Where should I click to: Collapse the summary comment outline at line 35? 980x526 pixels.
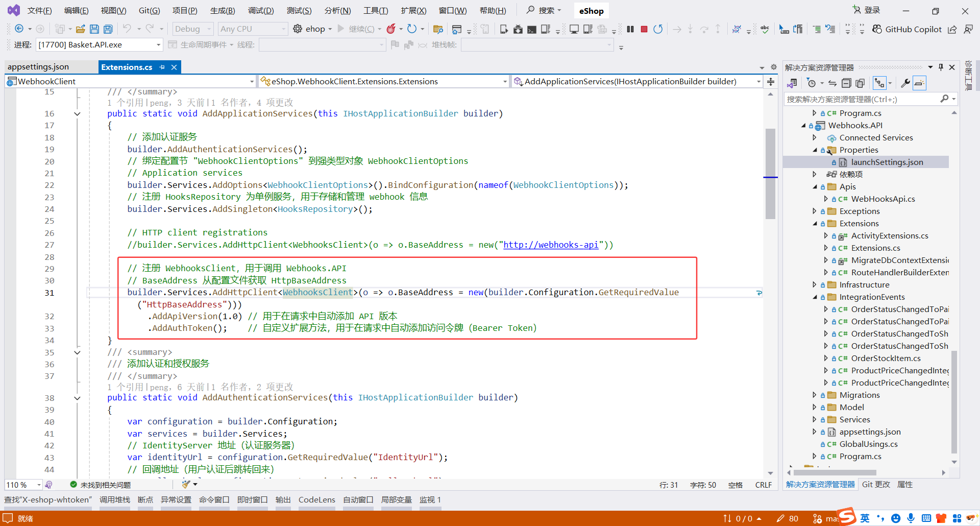click(77, 352)
